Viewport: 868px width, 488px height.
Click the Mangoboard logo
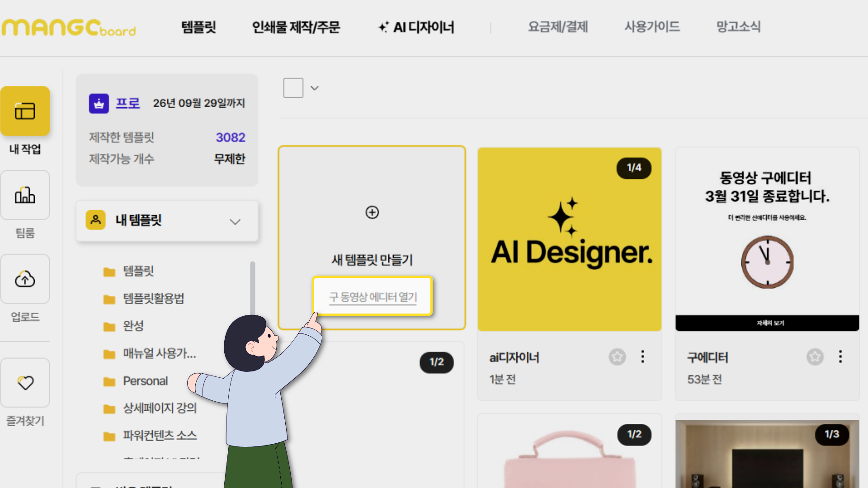point(69,27)
